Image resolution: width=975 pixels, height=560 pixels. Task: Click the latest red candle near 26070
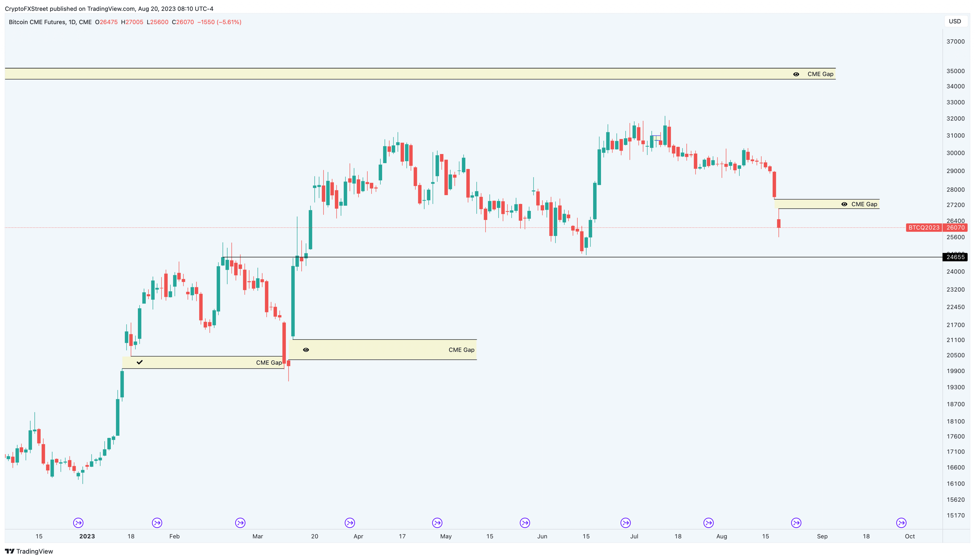[x=779, y=224]
